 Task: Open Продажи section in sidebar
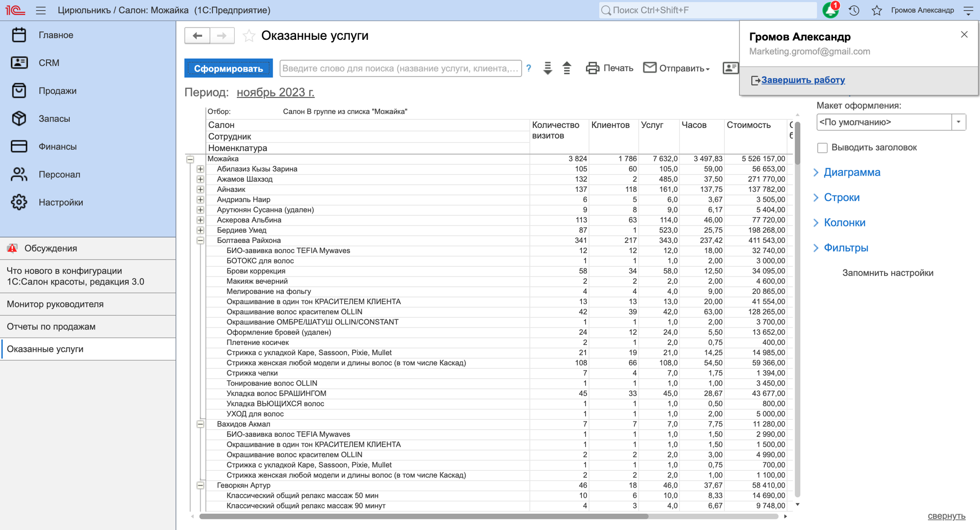click(88, 91)
